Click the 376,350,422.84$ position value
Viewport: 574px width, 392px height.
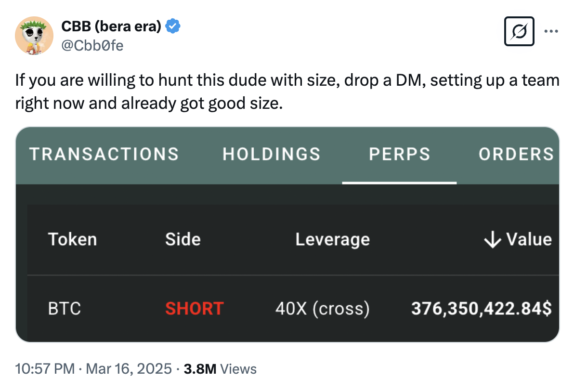[481, 308]
